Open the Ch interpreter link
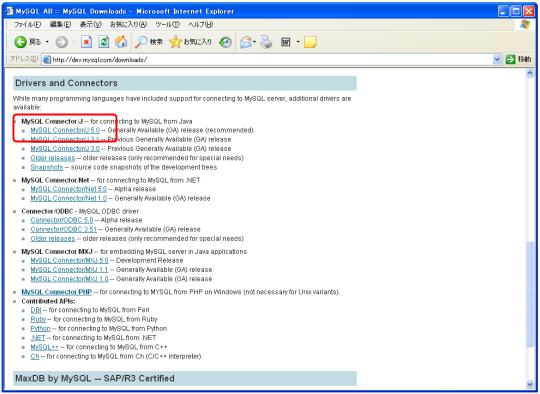 pyautogui.click(x=35, y=356)
